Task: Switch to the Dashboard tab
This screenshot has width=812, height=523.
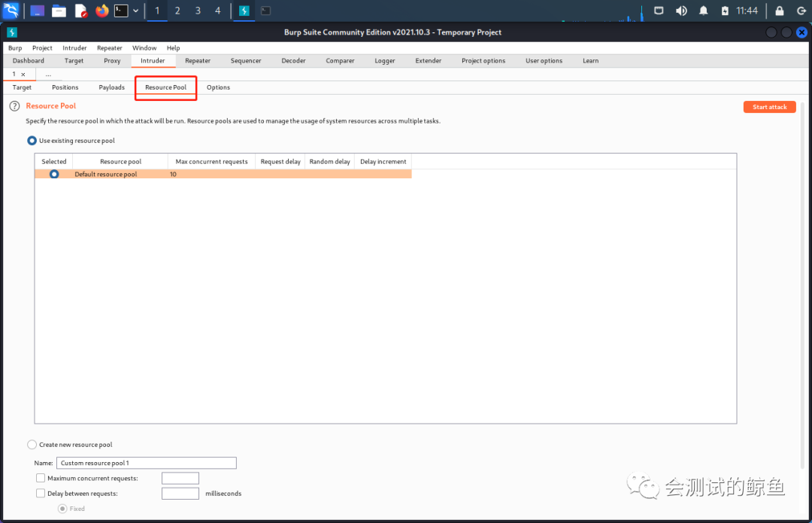Action: tap(28, 61)
